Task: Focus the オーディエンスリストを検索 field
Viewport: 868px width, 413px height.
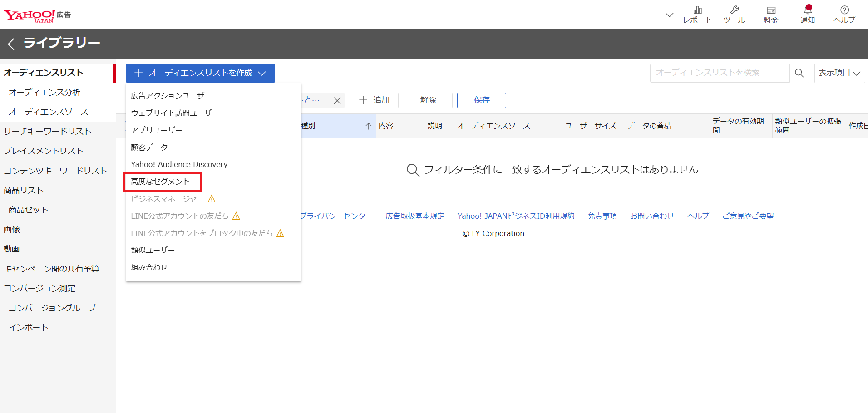Action: pos(720,73)
